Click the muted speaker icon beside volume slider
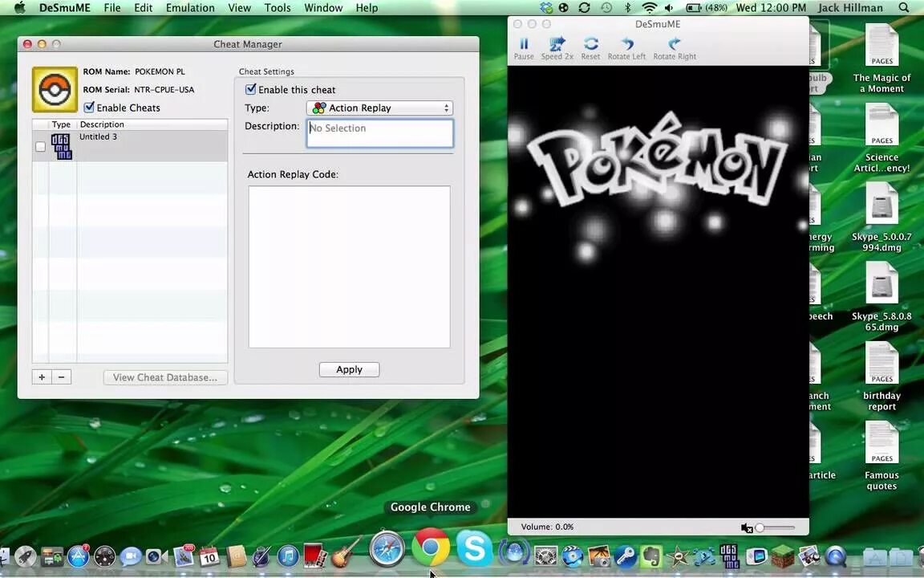This screenshot has width=924, height=578. (x=747, y=528)
